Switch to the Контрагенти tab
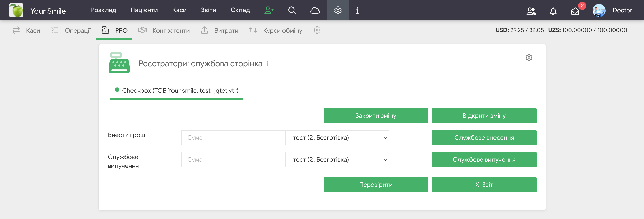The height and width of the screenshot is (219, 644). coord(164,30)
